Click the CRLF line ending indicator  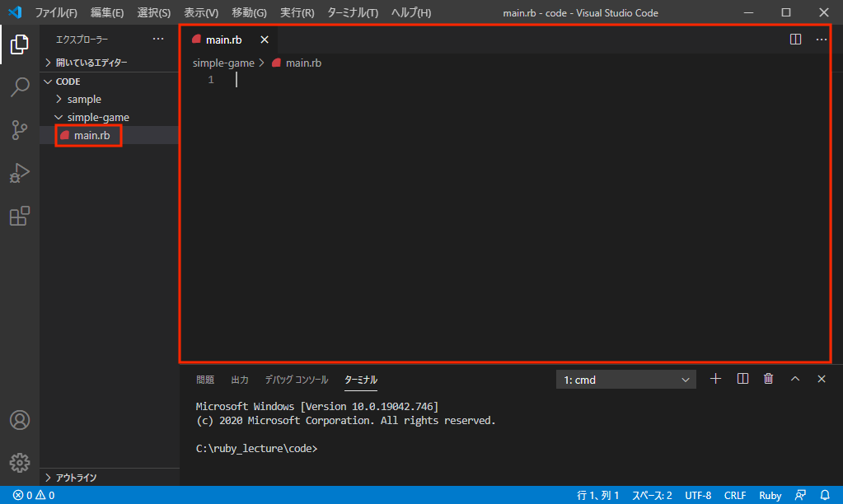click(x=734, y=495)
